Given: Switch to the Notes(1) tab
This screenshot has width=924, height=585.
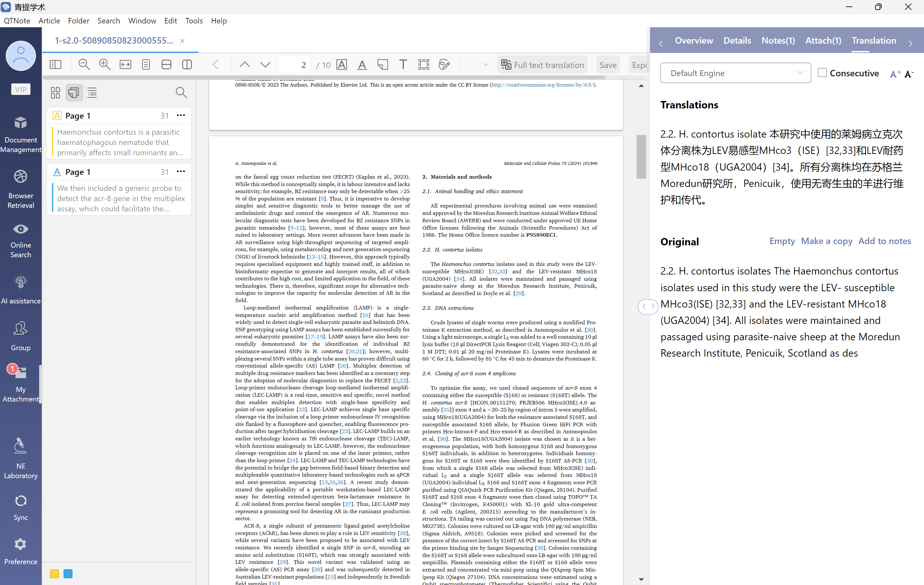Looking at the screenshot, I should pyautogui.click(x=778, y=40).
